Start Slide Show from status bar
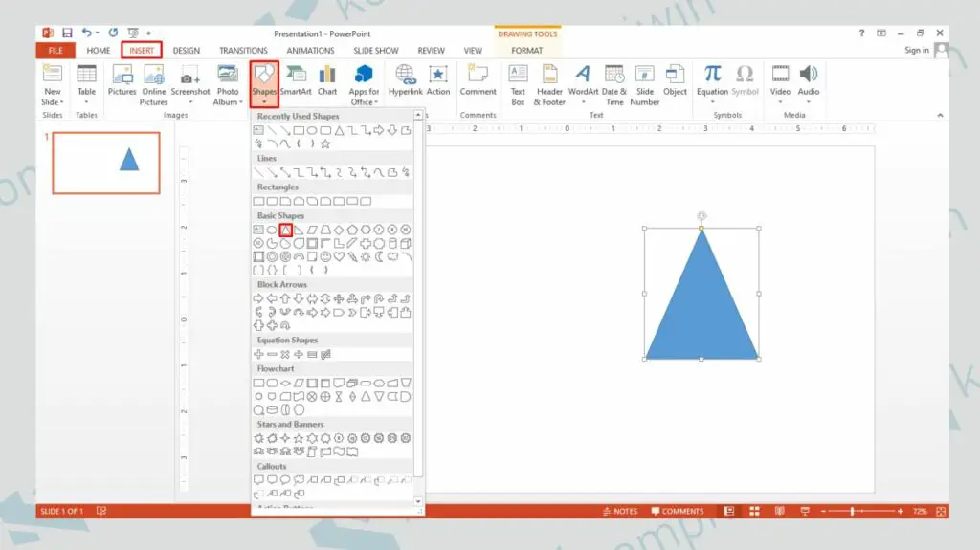 [805, 511]
